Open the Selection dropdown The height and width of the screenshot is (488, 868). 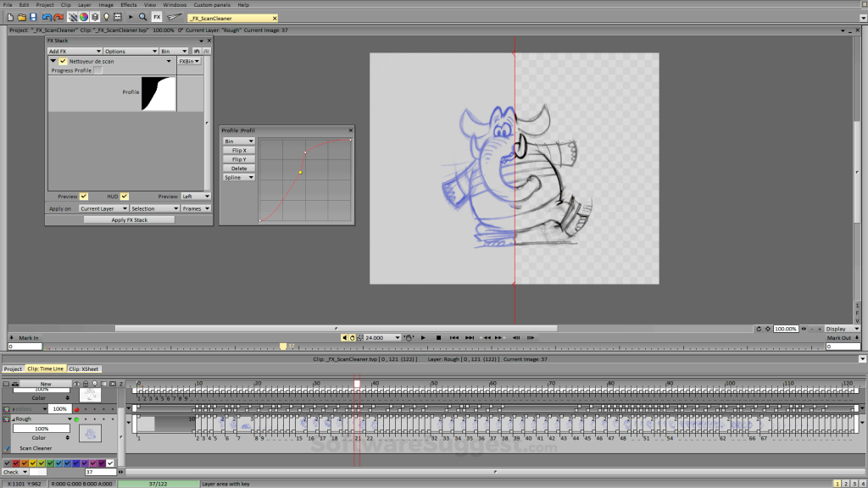(x=154, y=208)
